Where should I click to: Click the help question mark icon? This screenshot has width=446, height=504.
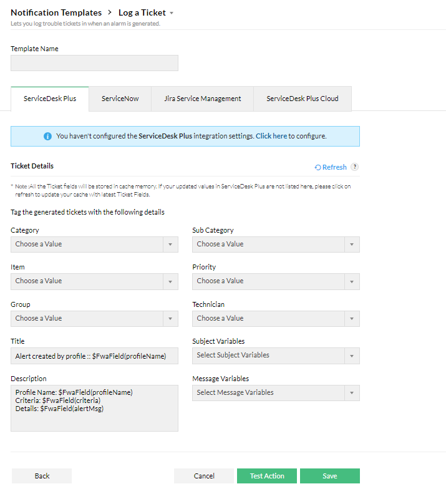(355, 167)
